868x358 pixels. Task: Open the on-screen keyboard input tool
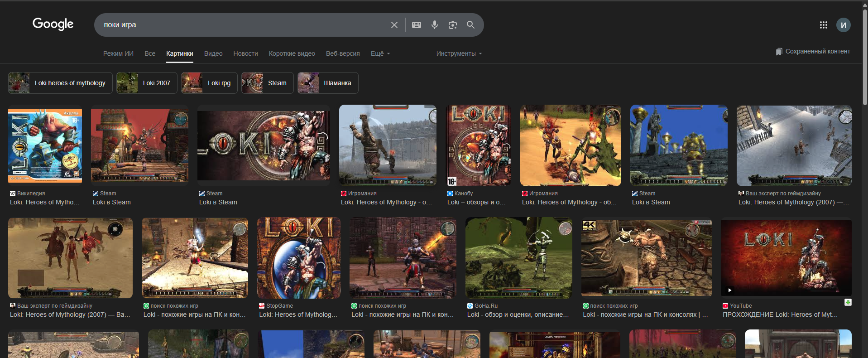click(417, 25)
